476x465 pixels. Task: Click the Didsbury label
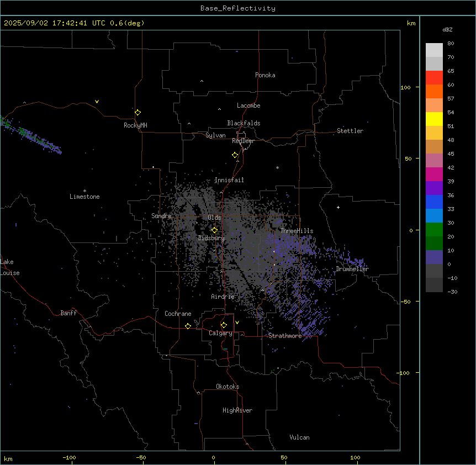coord(211,238)
